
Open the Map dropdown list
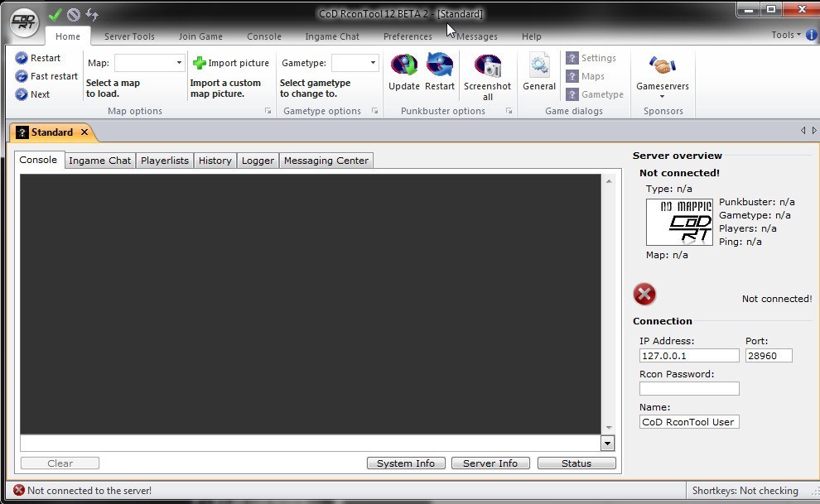tap(179, 63)
